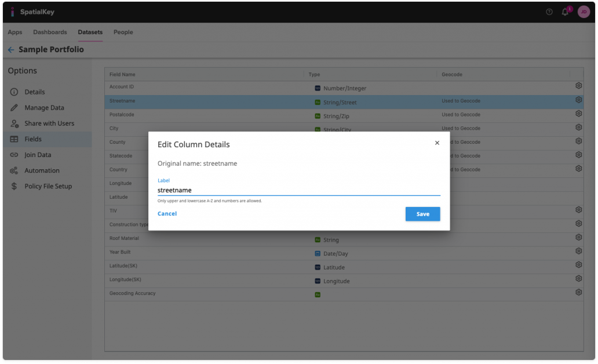The image size is (598, 364).
Task: Open the notifications bell
Action: (x=565, y=12)
